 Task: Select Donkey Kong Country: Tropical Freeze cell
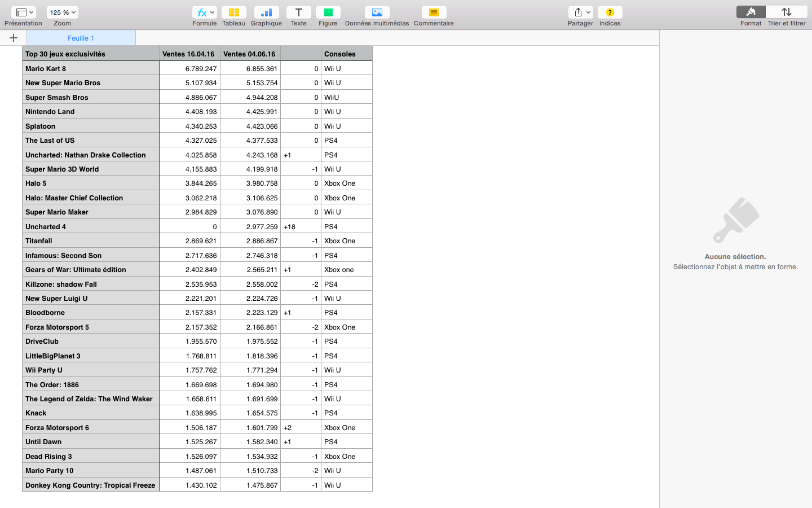pyautogui.click(x=91, y=485)
